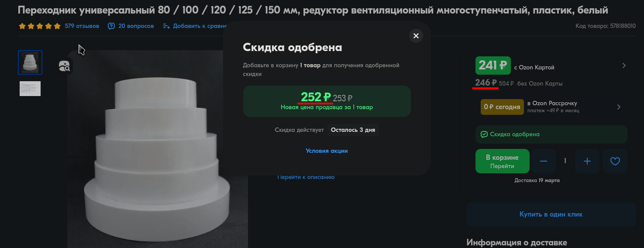
Task: Increase quantity with plus button
Action: 587,161
